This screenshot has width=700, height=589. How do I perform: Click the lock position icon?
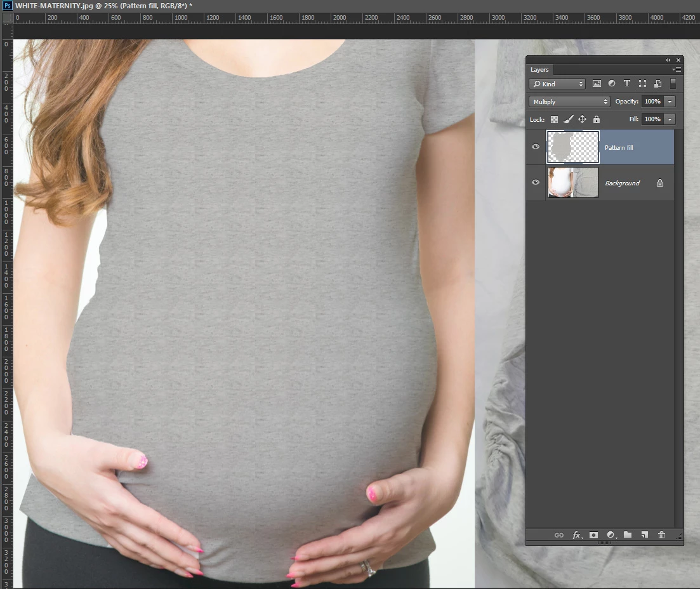click(582, 119)
